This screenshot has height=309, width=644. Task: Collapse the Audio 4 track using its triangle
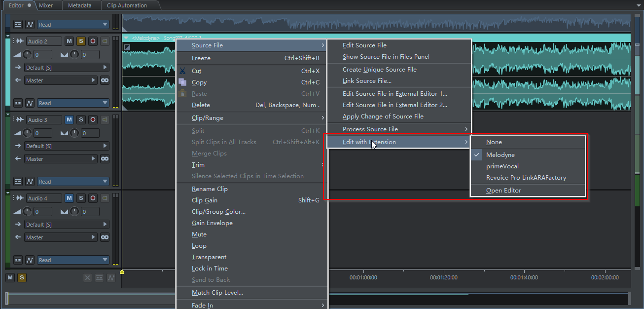click(x=8, y=193)
